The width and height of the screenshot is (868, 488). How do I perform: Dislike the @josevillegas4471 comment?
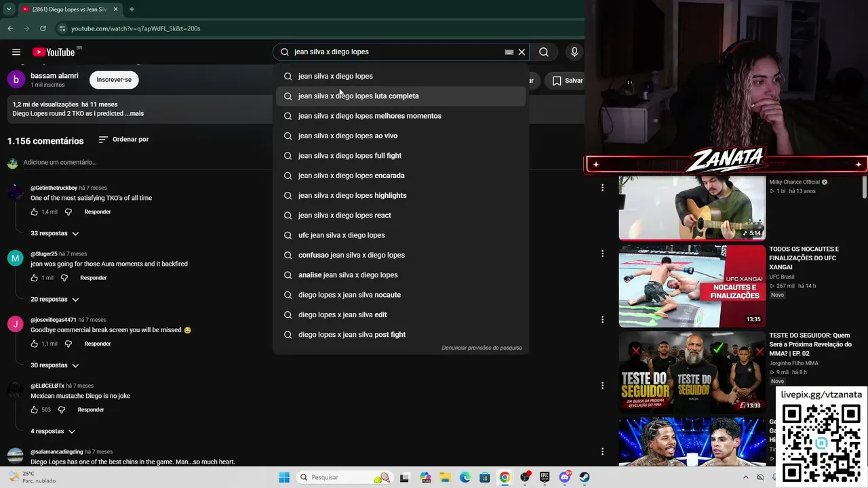coord(68,344)
